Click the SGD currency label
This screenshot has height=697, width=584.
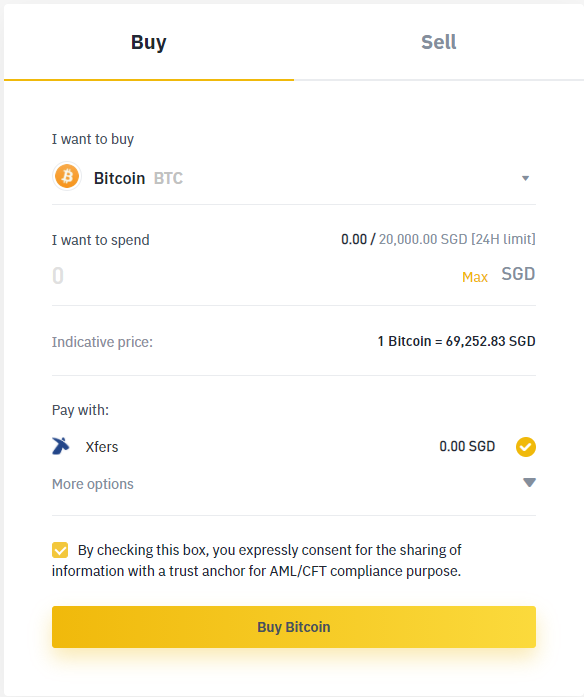click(518, 274)
